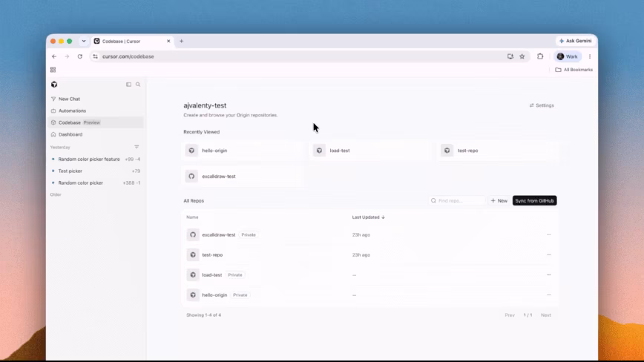This screenshot has height=362, width=644.
Task: Click the repo icon of hello-origin row
Action: point(193,295)
